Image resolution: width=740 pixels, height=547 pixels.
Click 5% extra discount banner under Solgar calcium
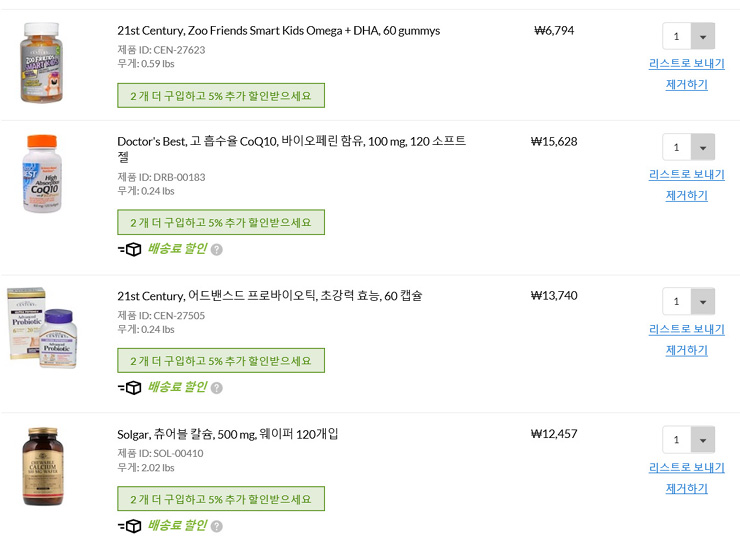221,499
